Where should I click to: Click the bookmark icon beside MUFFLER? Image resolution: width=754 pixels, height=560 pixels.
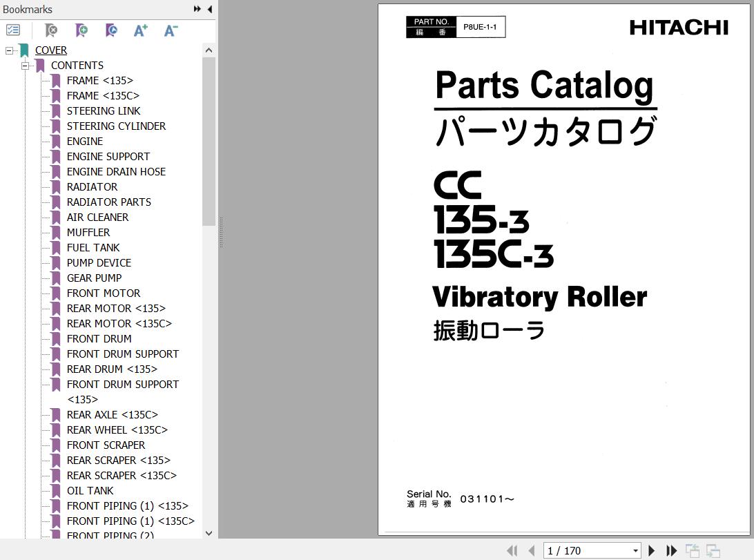56,233
